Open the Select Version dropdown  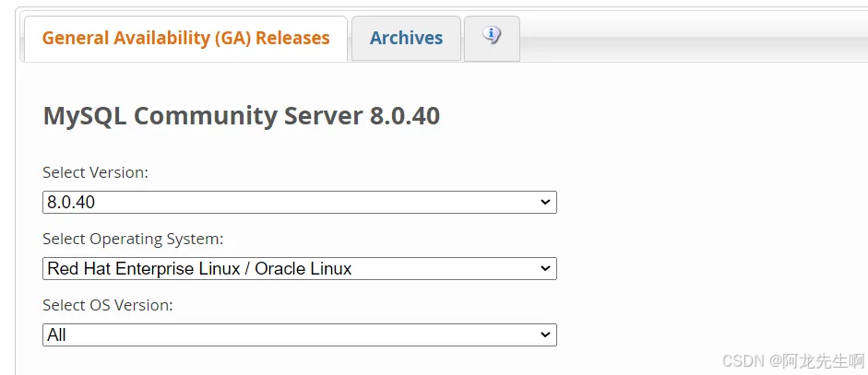(299, 202)
